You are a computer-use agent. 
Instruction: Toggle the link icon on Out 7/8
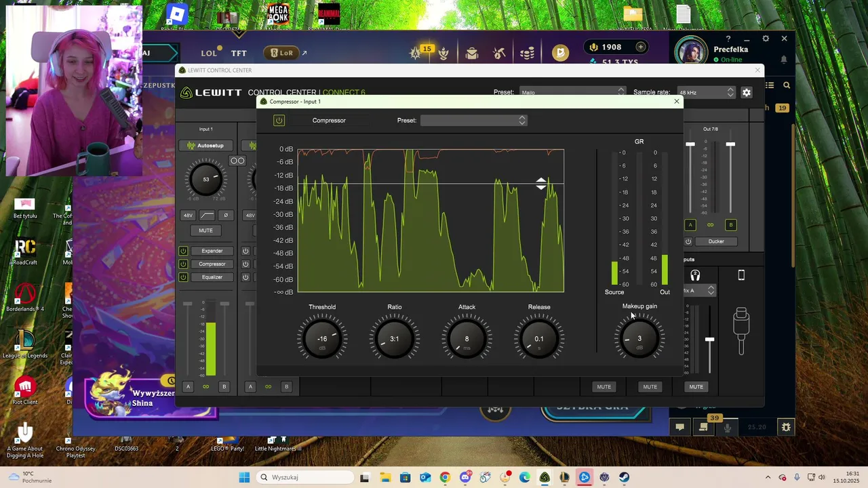[711, 225]
